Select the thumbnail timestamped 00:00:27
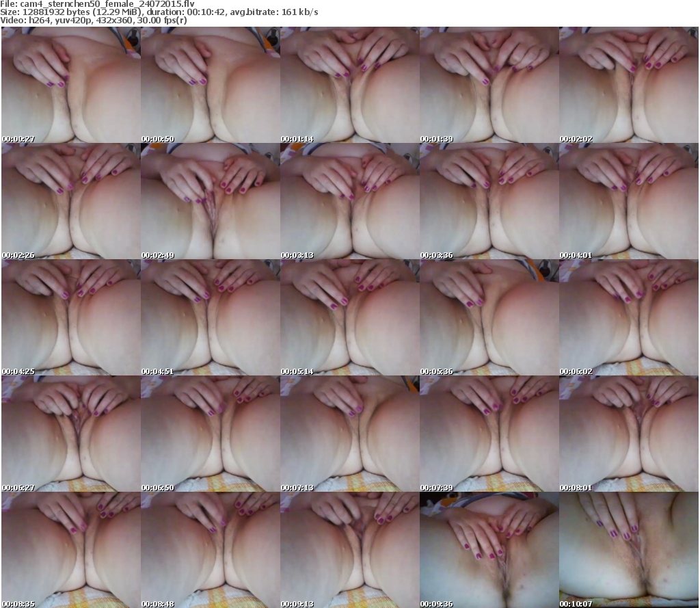Image resolution: width=700 pixels, height=608 pixels. point(70,85)
